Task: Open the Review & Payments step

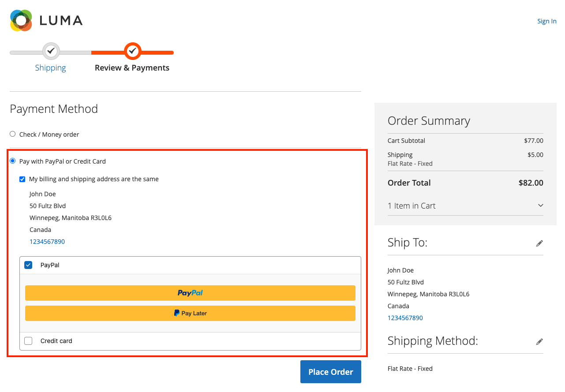Action: point(132,67)
